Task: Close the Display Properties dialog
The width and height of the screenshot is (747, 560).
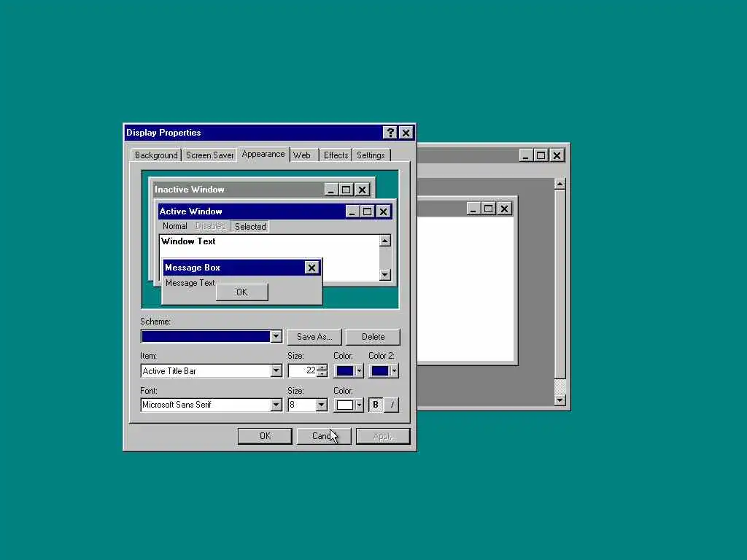Action: tap(406, 133)
